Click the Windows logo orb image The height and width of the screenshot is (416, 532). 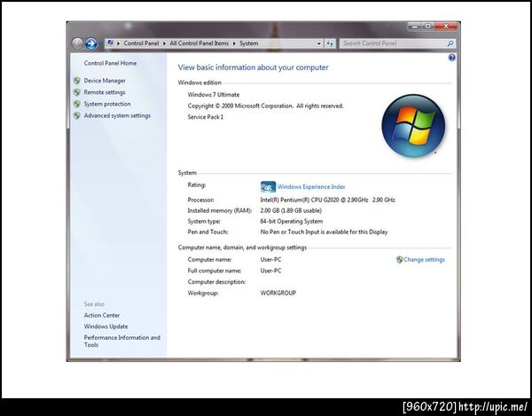tap(413, 126)
